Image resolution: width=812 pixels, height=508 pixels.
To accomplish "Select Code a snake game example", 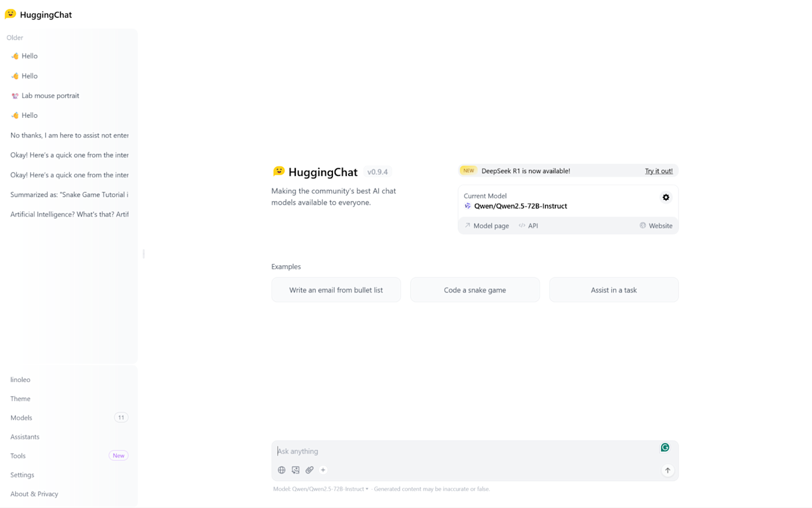I will pos(475,290).
